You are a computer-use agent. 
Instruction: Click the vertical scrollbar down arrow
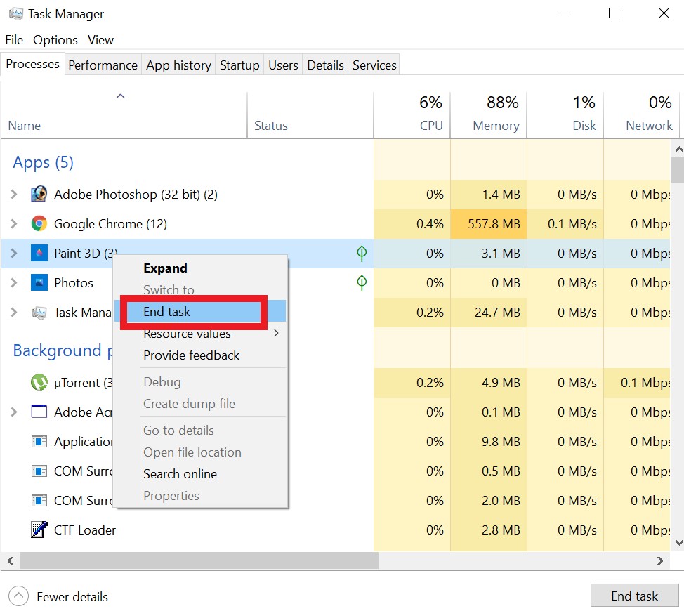click(x=679, y=542)
